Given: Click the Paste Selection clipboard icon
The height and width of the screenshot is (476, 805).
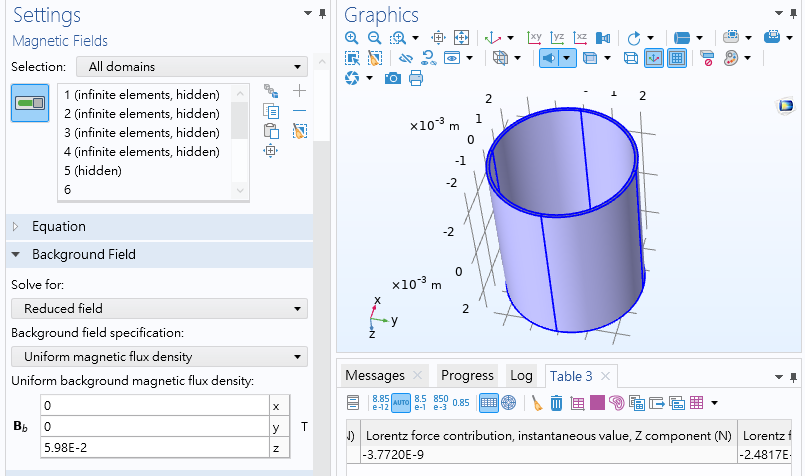Looking at the screenshot, I should click(270, 131).
